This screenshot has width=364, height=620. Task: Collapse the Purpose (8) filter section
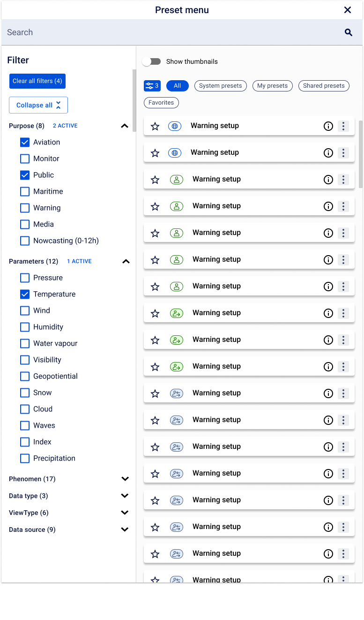[125, 126]
